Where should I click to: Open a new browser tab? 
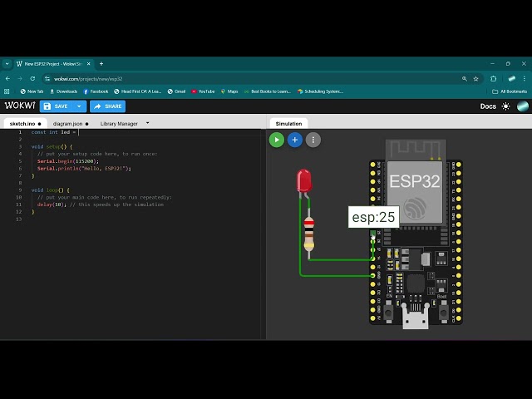[101, 64]
